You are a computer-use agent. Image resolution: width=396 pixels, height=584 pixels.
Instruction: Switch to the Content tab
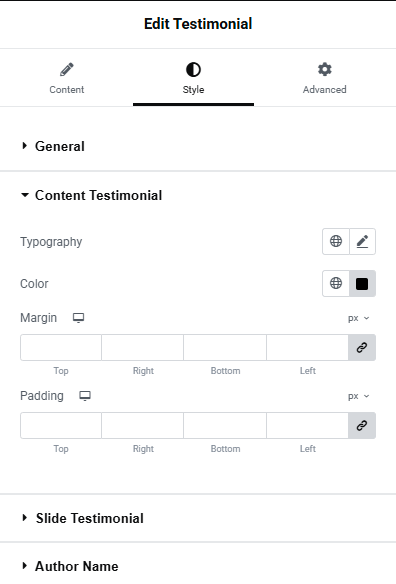pos(67,77)
